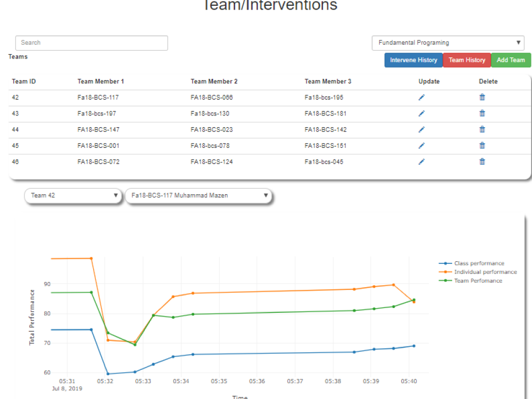Click the 05:35 time axis label
The width and height of the screenshot is (532, 399).
[x=219, y=381]
